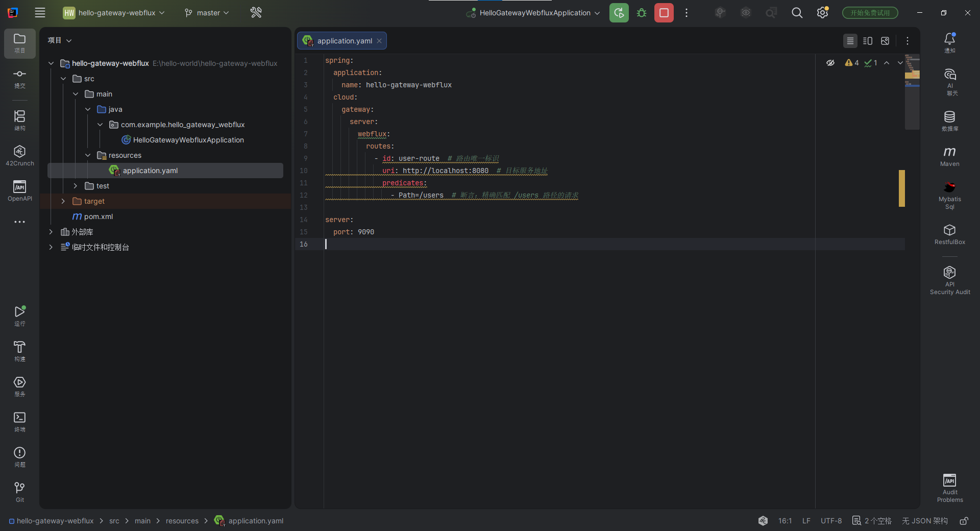Expand the target folder
The height and width of the screenshot is (531, 980).
(63, 201)
